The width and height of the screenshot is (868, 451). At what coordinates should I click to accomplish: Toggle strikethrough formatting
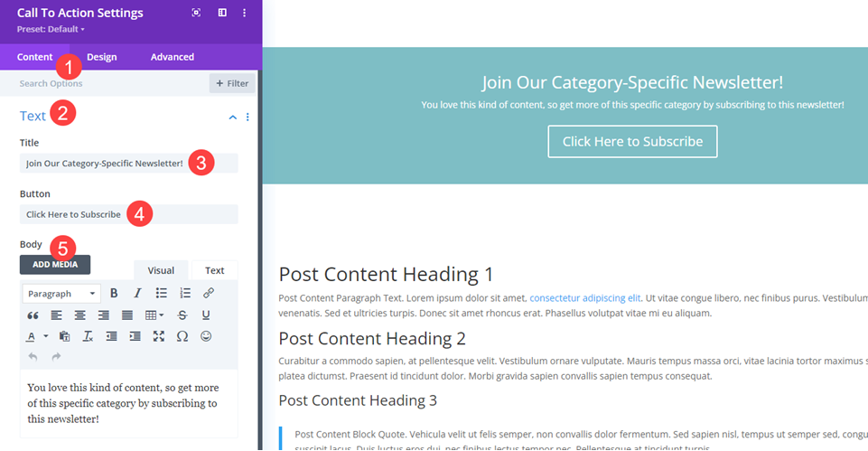pyautogui.click(x=182, y=315)
